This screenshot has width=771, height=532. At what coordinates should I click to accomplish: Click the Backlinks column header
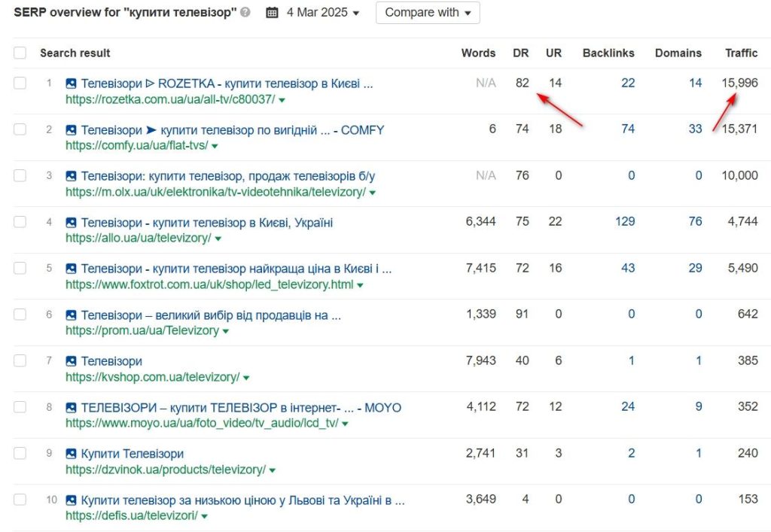608,53
